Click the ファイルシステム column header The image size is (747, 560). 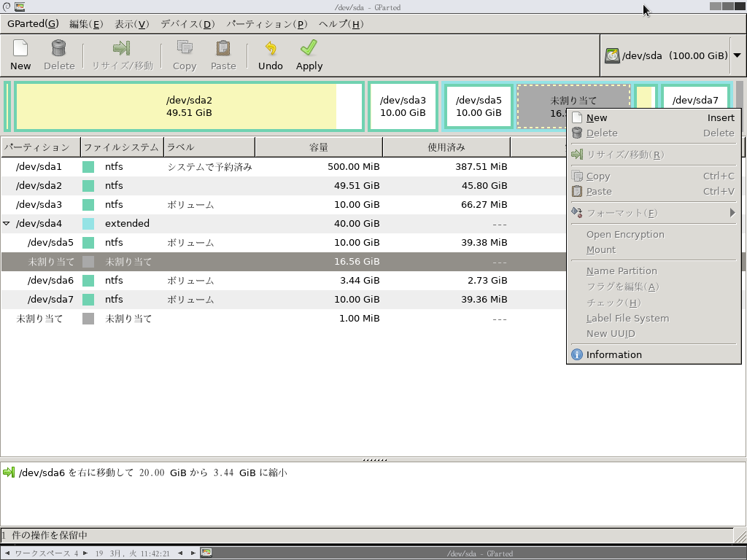point(122,147)
